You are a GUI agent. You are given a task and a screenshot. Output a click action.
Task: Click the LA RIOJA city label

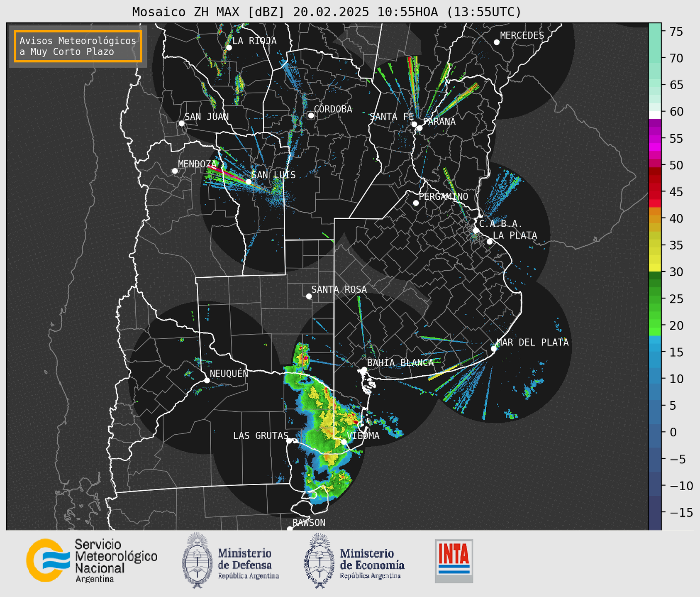tap(254, 41)
